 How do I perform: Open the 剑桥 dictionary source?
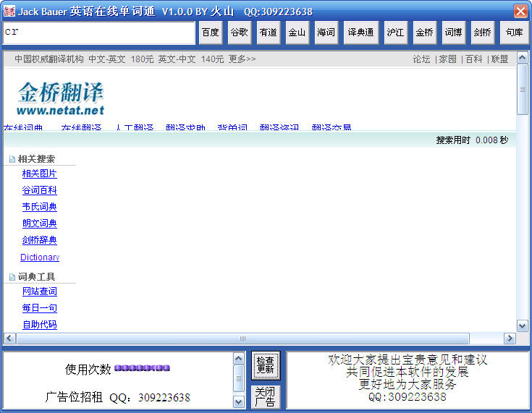(483, 33)
